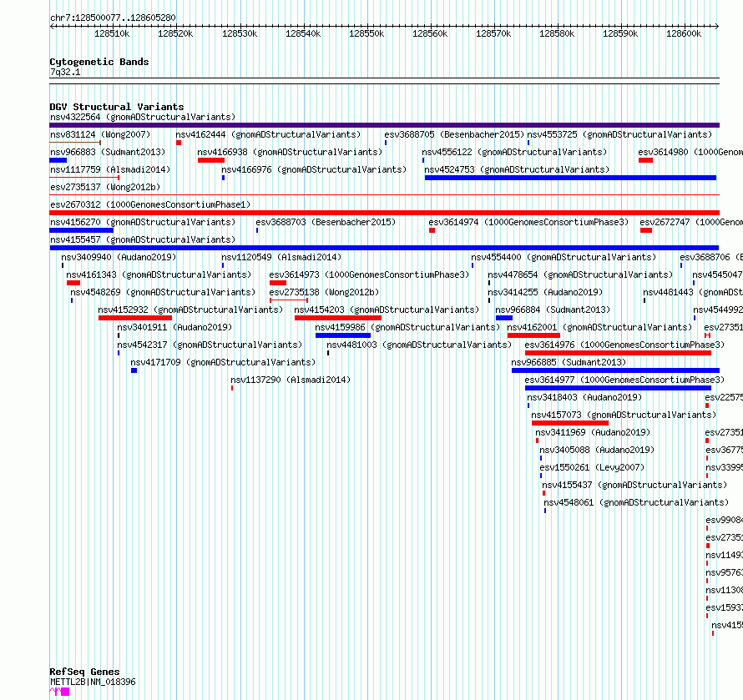Open esv3614976 (1000GenomesConsortiumPhase3) label
743x700 pixels.
[x=624, y=345]
